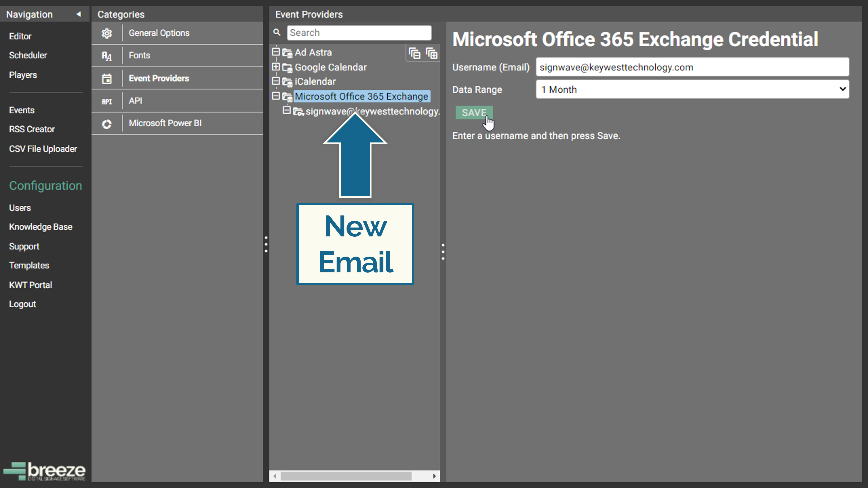The image size is (868, 488).
Task: Expand the Google Calendar tree node
Action: [x=276, y=67]
